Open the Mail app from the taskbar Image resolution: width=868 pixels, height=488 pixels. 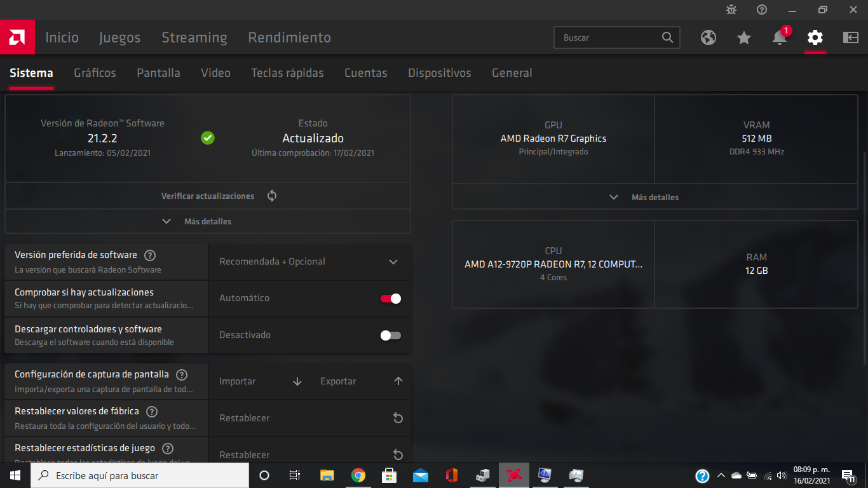tap(421, 475)
